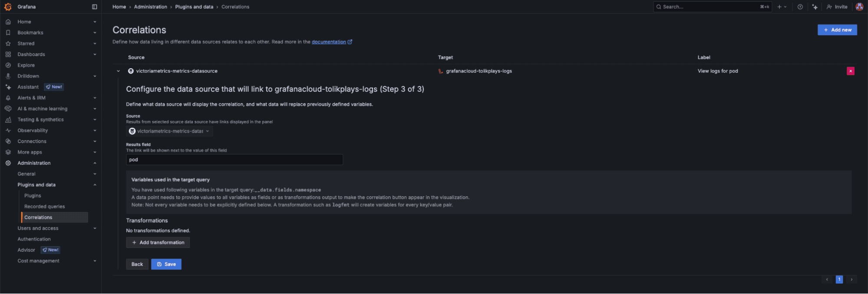Image resolution: width=868 pixels, height=294 pixels.
Task: Open General under Administration
Action: [26, 174]
